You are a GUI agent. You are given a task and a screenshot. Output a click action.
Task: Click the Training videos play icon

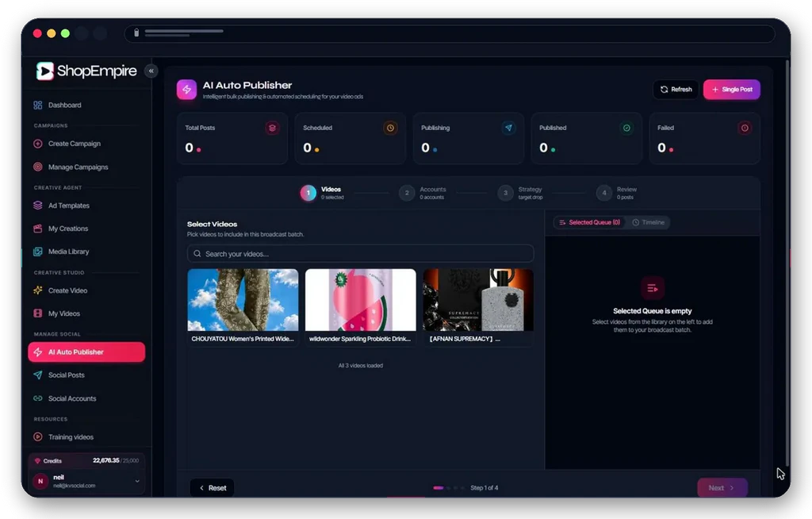[x=38, y=436]
